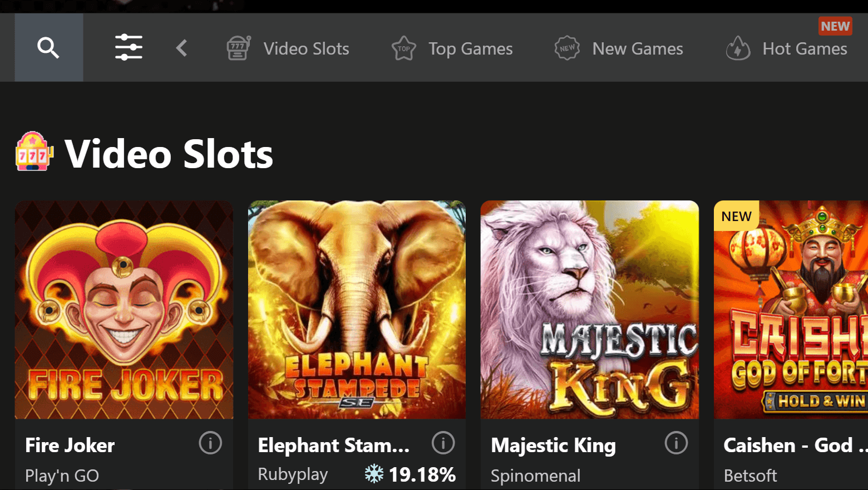The width and height of the screenshot is (868, 490).
Task: Click the Top Games star icon
Action: click(x=404, y=48)
